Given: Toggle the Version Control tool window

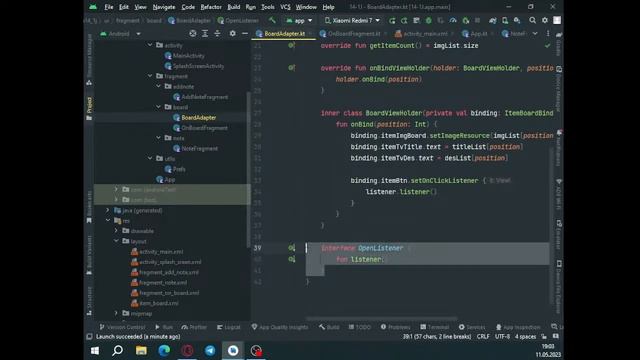Looking at the screenshot, I should [122, 327].
